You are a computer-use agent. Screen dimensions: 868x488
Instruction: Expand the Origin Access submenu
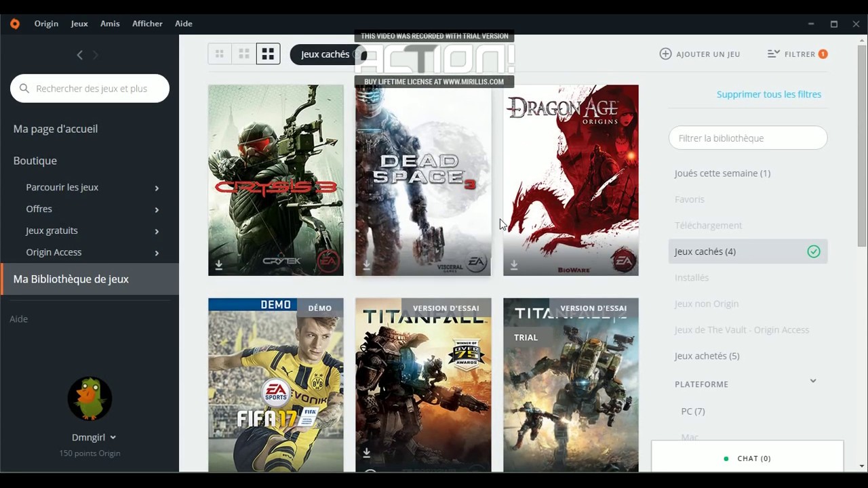pos(157,253)
